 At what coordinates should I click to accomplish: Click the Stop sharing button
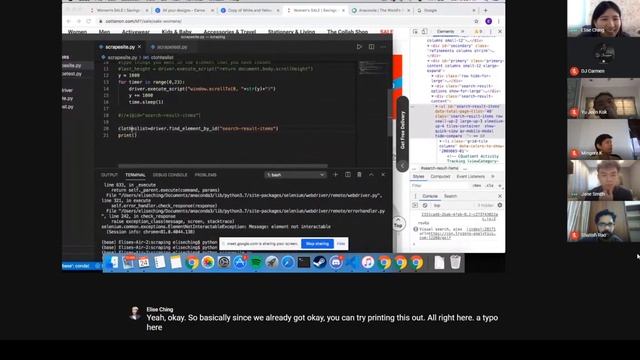(317, 244)
